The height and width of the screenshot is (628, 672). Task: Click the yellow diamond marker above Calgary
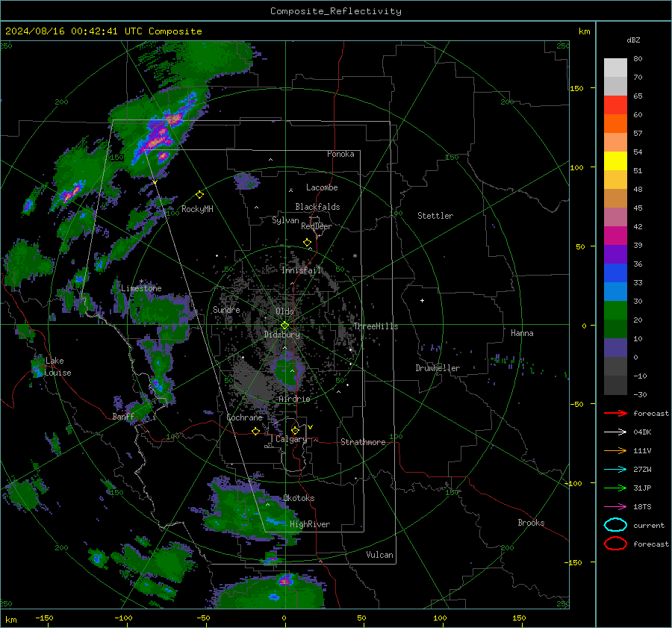pyautogui.click(x=295, y=430)
